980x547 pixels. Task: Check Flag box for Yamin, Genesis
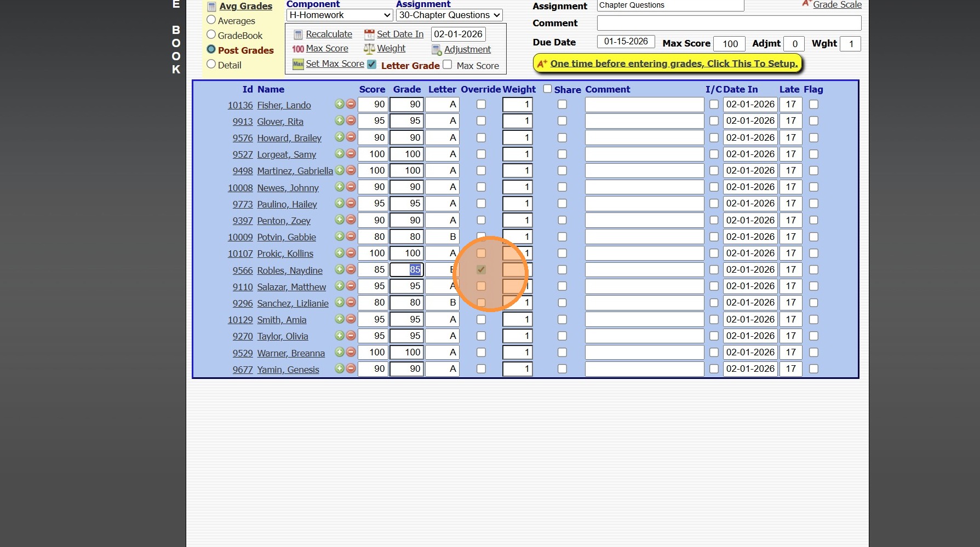(x=813, y=369)
